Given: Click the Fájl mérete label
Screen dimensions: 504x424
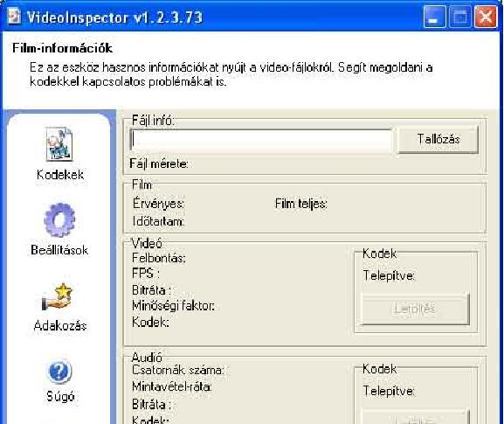Looking at the screenshot, I should (159, 163).
